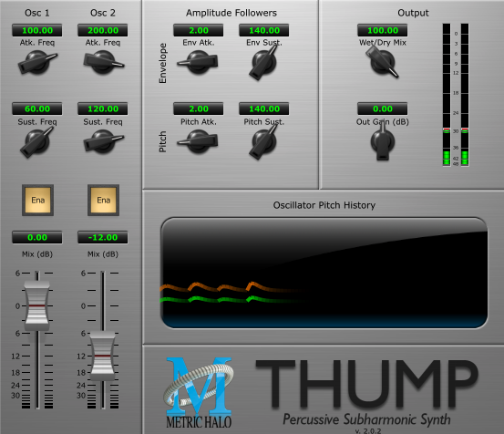Click the Pitch Sust. knob
Image resolution: width=504 pixels, height=434 pixels.
pos(264,141)
